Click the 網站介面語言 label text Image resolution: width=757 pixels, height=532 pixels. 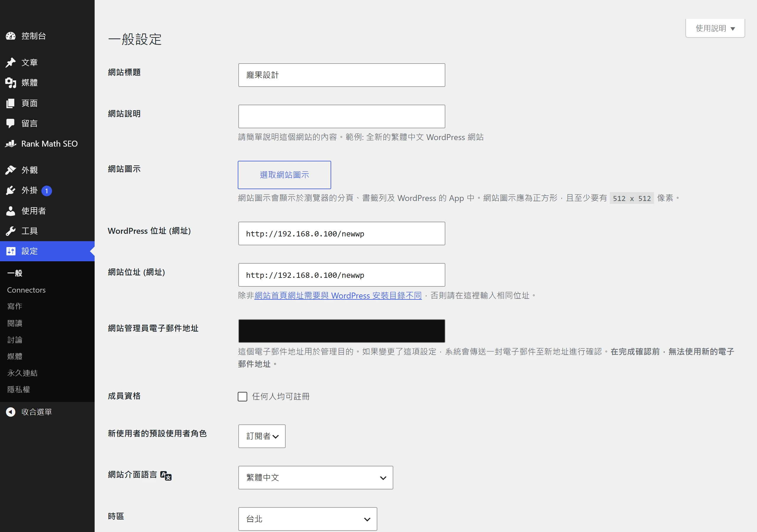[x=132, y=475]
